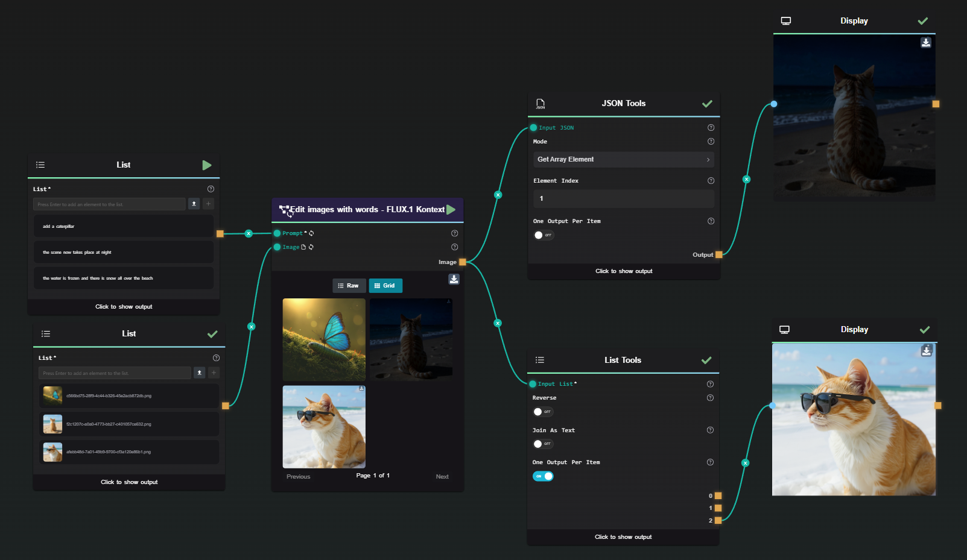Open help for top List node field

[211, 189]
